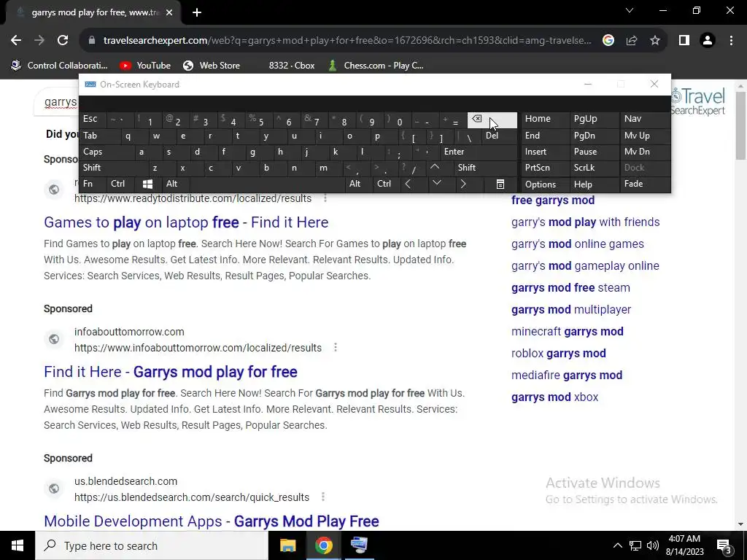Toggle the left Shift key on keyboard
The height and width of the screenshot is (560, 747).
pos(109,168)
